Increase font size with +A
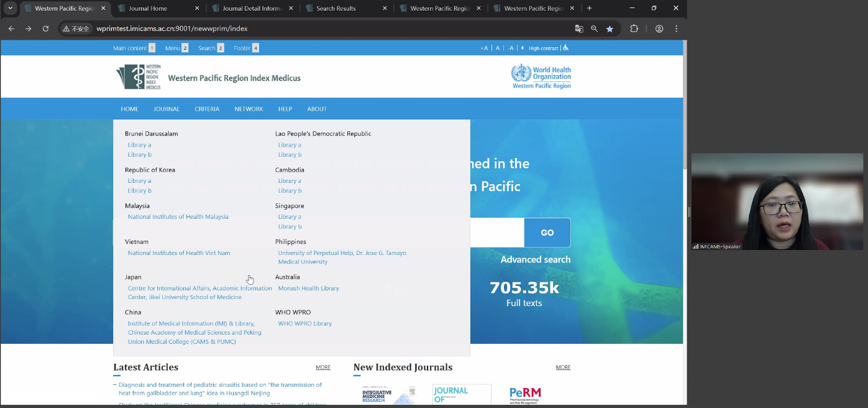 pyautogui.click(x=484, y=48)
